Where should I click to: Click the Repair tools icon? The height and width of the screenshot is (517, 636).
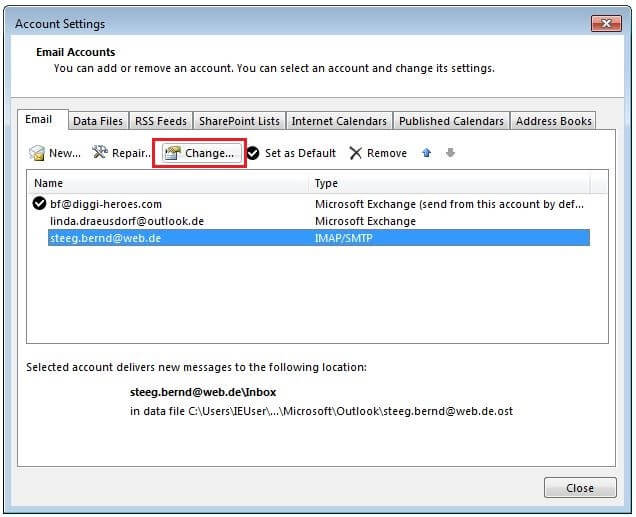(100, 152)
